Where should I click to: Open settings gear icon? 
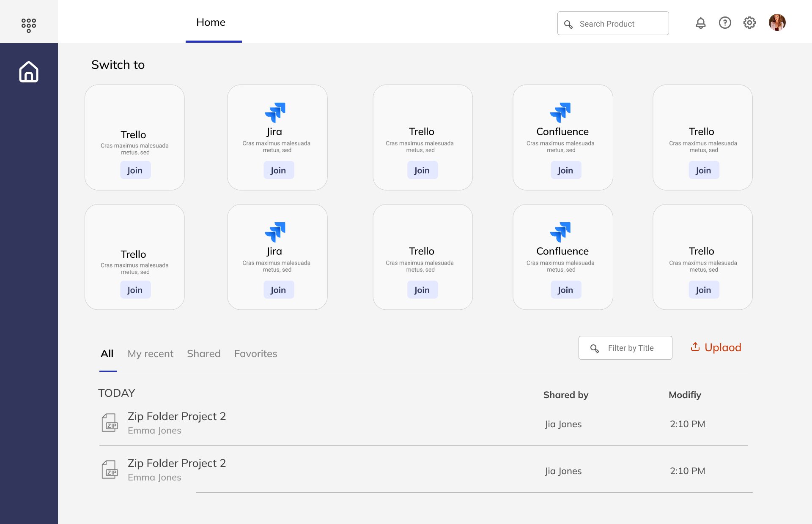tap(749, 23)
